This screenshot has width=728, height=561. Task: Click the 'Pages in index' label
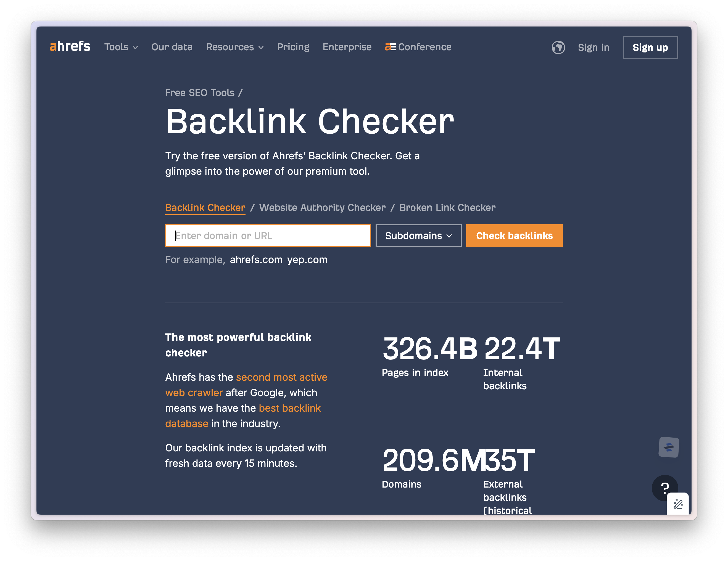415,372
